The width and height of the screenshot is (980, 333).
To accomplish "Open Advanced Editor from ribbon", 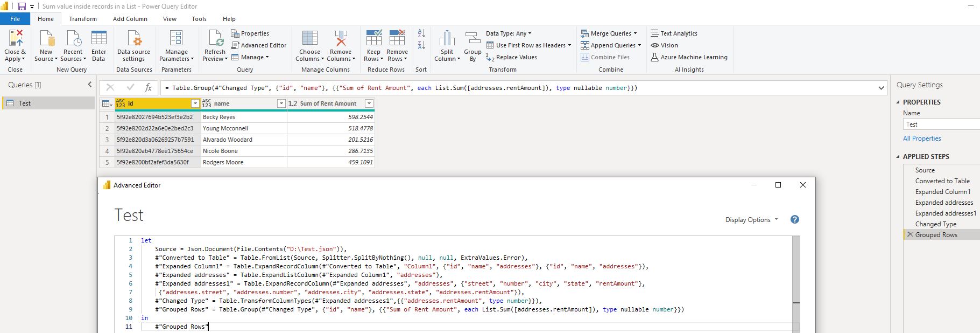I will pos(259,45).
